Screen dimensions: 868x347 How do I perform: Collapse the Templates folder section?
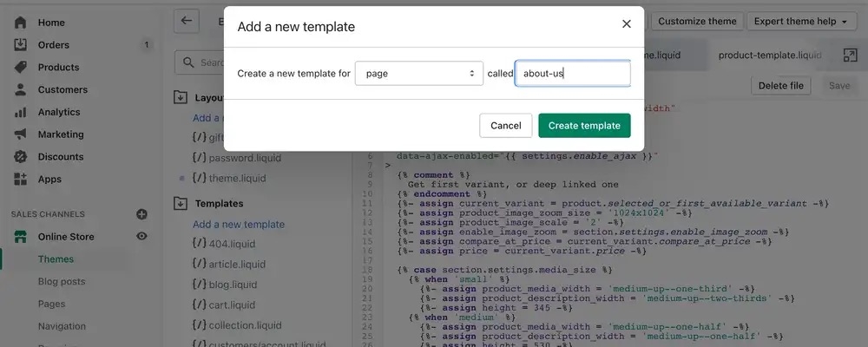click(181, 203)
